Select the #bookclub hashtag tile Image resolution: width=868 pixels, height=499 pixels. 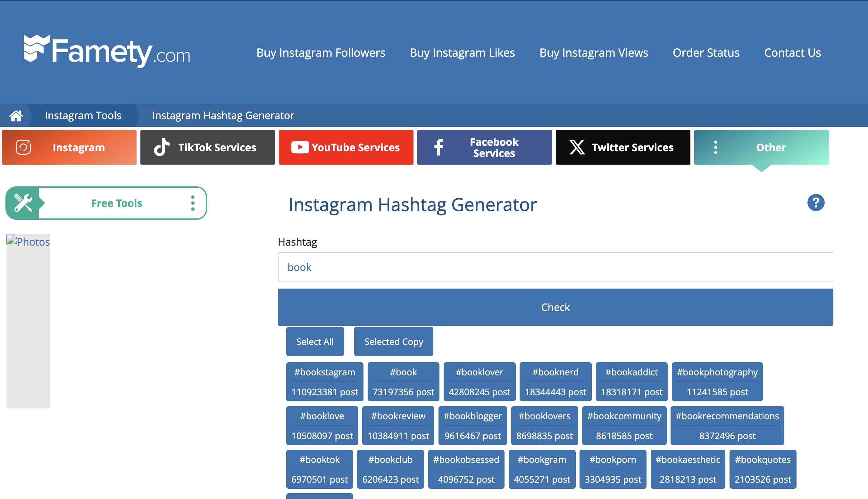point(391,469)
